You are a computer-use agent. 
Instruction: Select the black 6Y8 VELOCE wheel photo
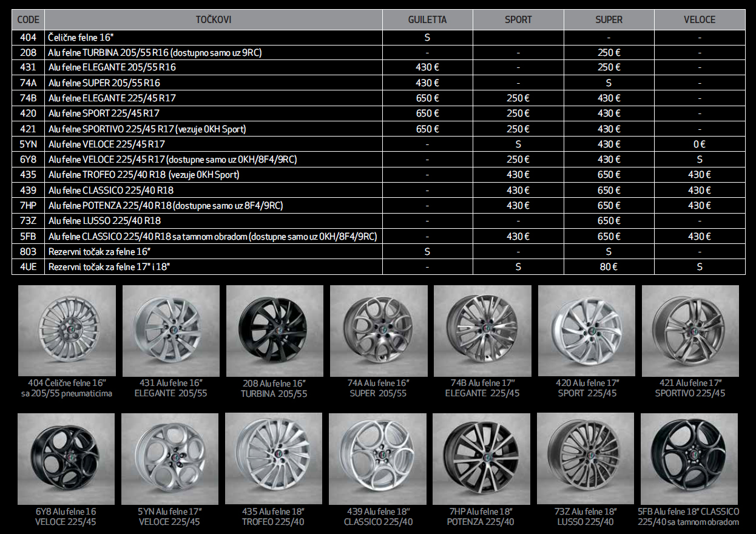pyautogui.click(x=66, y=458)
